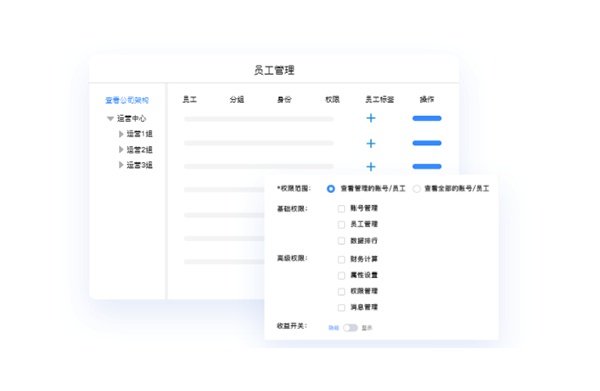Check the 消息管理 checkbox
The image size is (600, 391).
tap(341, 308)
